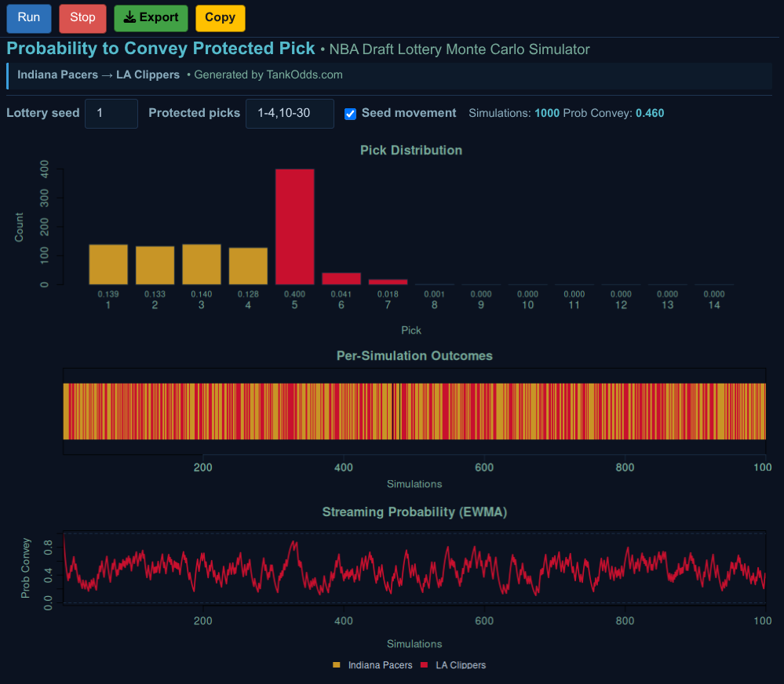The width and height of the screenshot is (784, 684).
Task: Click the Copy button
Action: click(220, 18)
